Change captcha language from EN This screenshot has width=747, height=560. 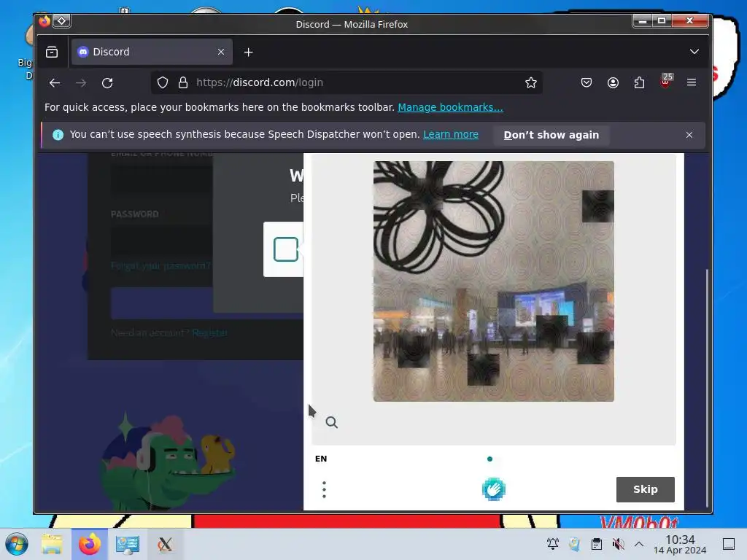point(321,459)
